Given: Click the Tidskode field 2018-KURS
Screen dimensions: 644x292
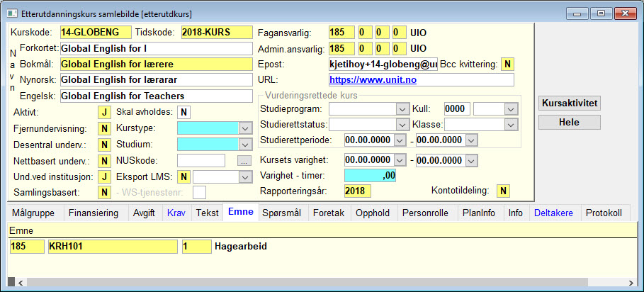Looking at the screenshot, I should pyautogui.click(x=217, y=32).
